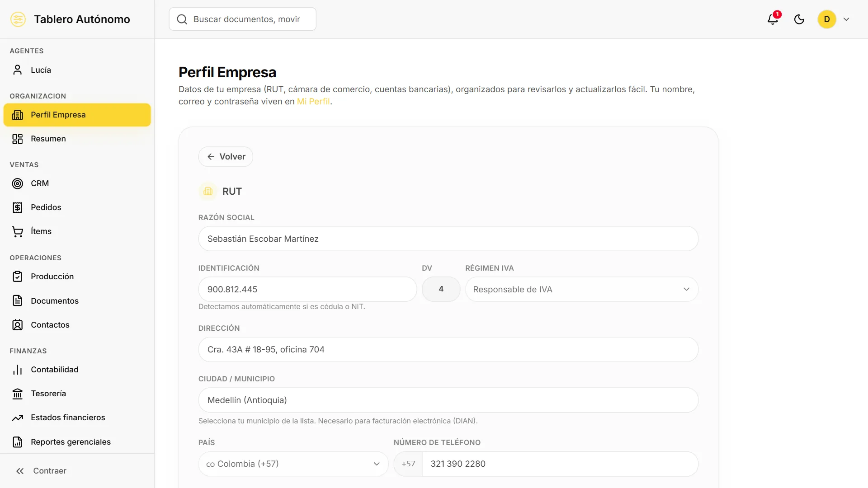This screenshot has height=488, width=868.
Task: Open the CRM section
Action: coord(77,183)
